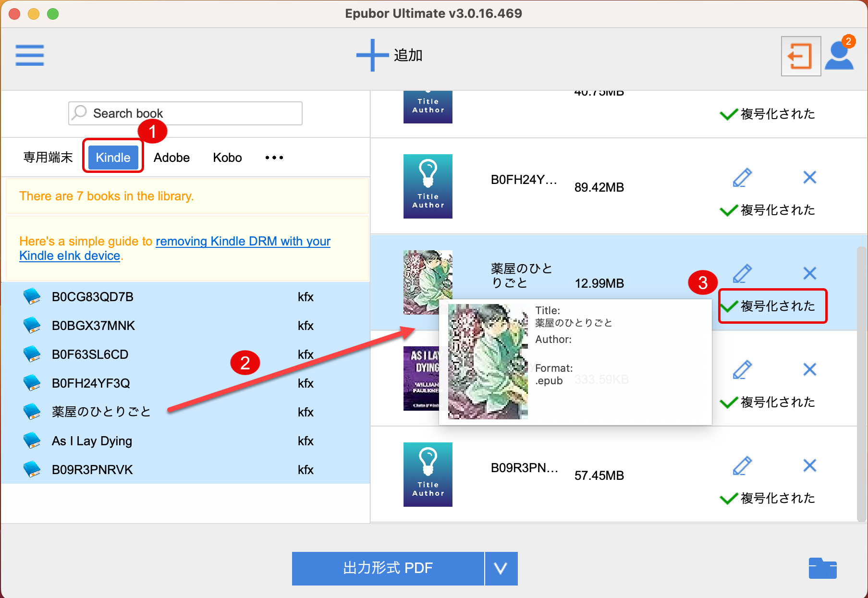
Task: Click book icon beside B0CG83QD7B
Action: (32, 296)
